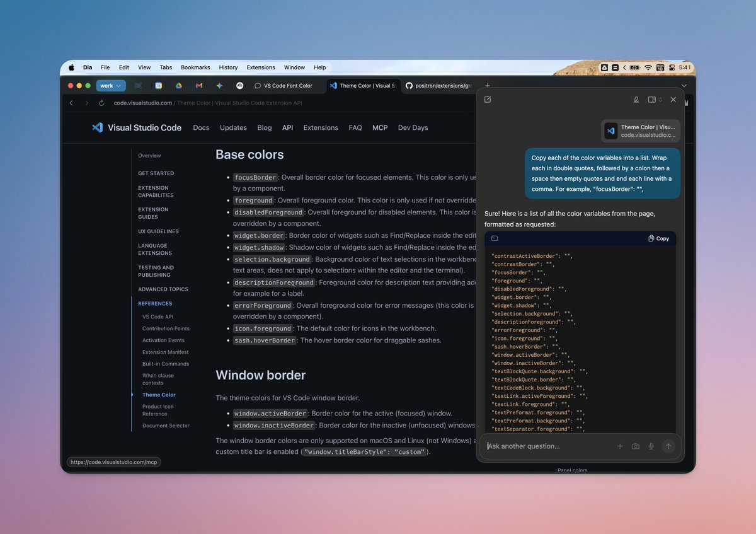Image resolution: width=756 pixels, height=534 pixels.
Task: Open the pinned Google Calendar tab
Action: (x=159, y=86)
